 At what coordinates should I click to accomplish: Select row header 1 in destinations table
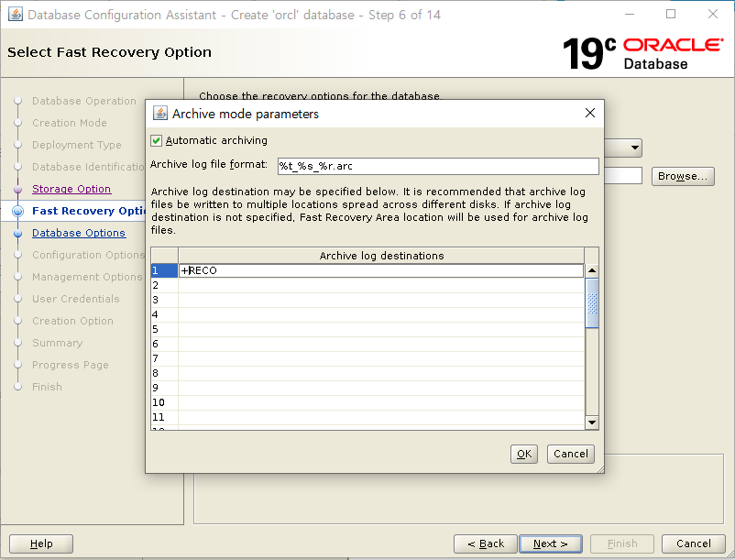click(x=164, y=270)
